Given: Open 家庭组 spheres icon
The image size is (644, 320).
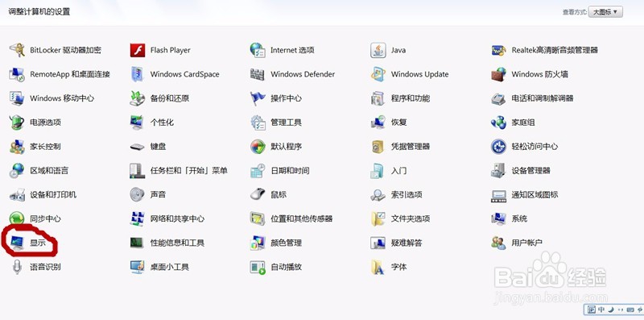Looking at the screenshot, I should tap(498, 123).
